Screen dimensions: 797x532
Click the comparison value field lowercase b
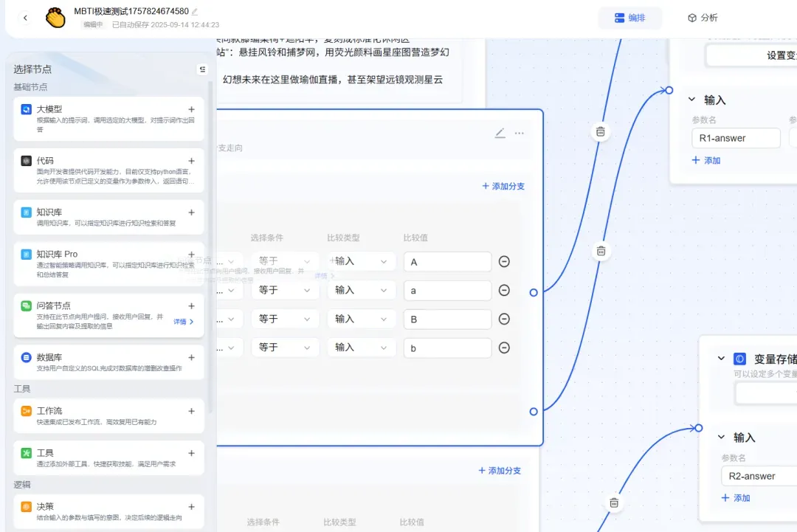(448, 348)
